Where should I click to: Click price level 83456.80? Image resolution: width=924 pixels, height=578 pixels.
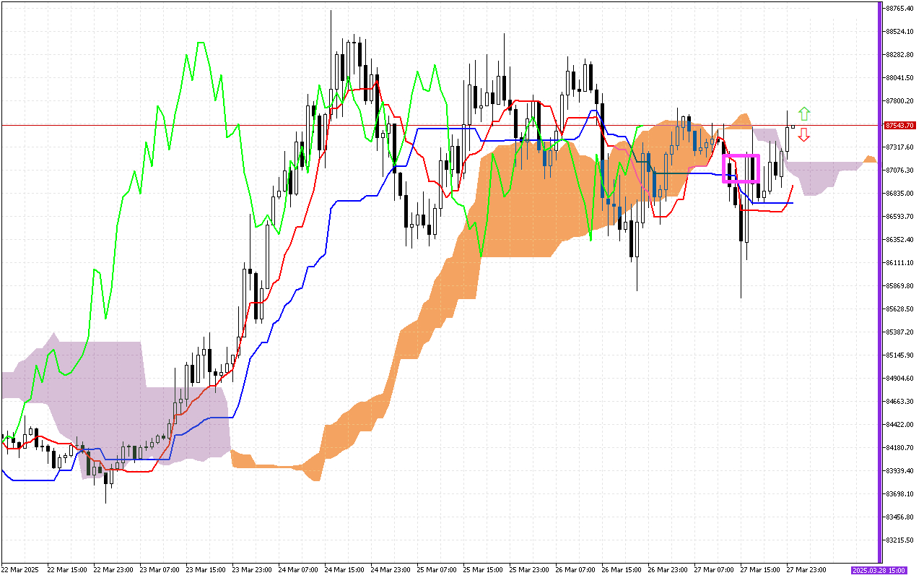[899, 517]
